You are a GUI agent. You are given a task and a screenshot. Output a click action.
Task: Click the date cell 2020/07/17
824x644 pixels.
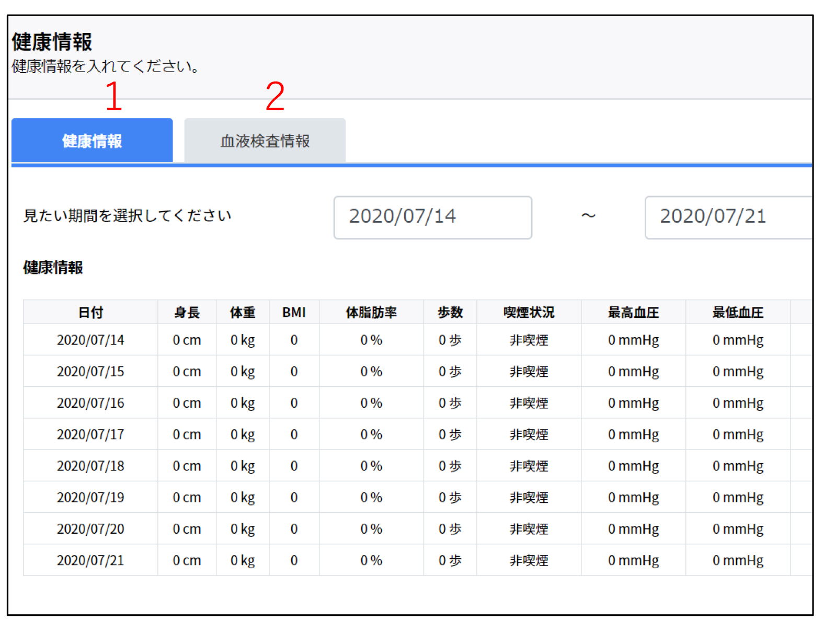pyautogui.click(x=90, y=434)
